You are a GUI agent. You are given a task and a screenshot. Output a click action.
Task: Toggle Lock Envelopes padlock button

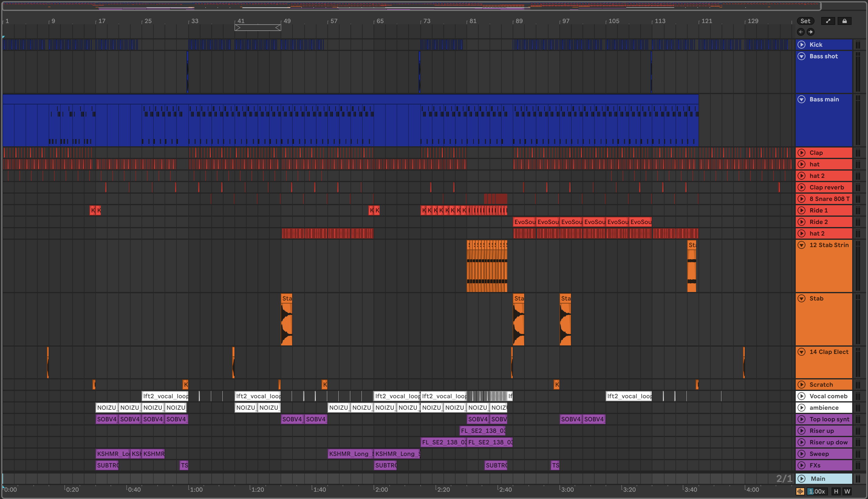tap(844, 21)
